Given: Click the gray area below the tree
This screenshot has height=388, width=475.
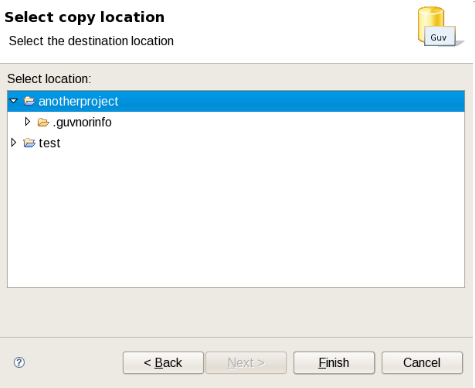Looking at the screenshot, I should 236,312.
